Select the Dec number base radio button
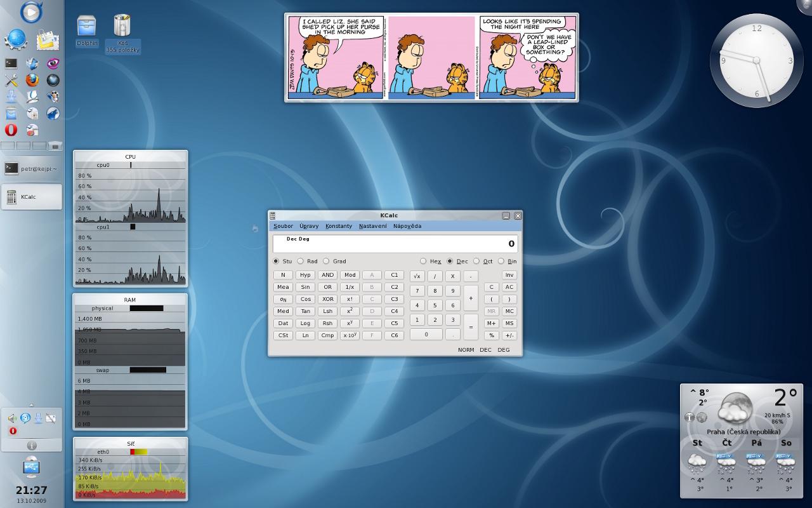The image size is (812, 508). [x=450, y=261]
